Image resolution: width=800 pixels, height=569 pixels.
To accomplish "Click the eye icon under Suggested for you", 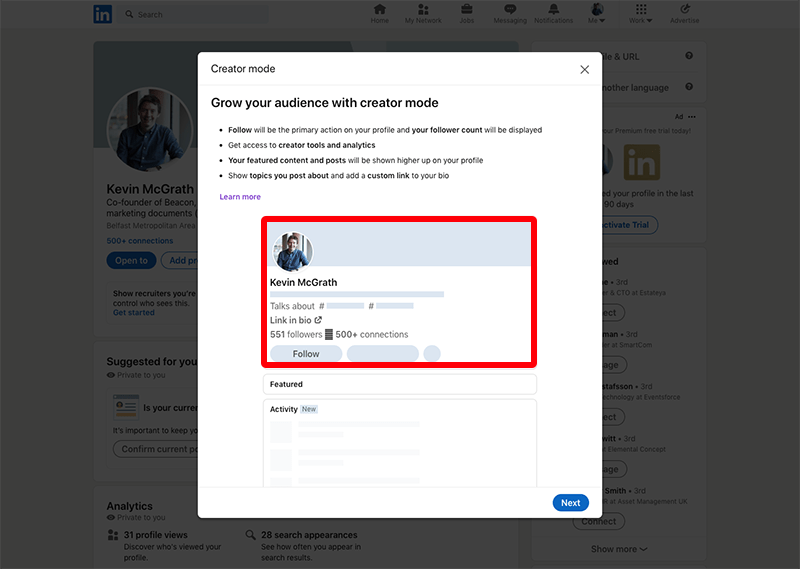I will pyautogui.click(x=111, y=375).
